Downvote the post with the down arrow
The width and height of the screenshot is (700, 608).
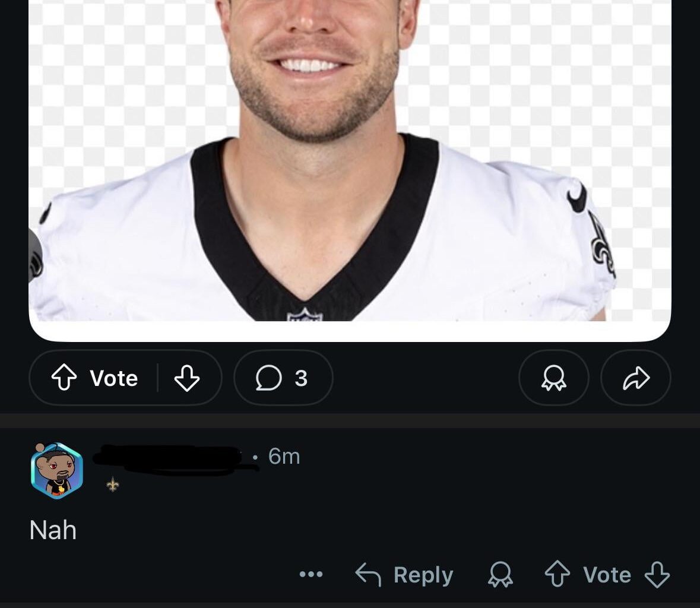tap(188, 378)
